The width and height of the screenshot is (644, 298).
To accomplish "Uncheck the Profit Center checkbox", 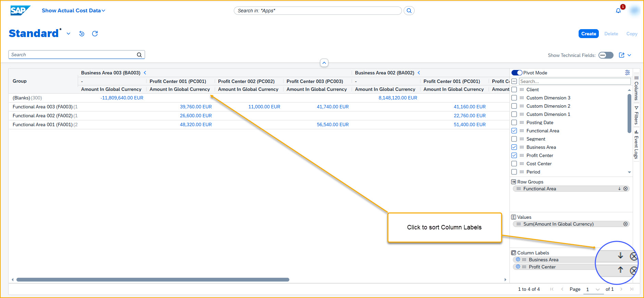I will pyautogui.click(x=514, y=155).
